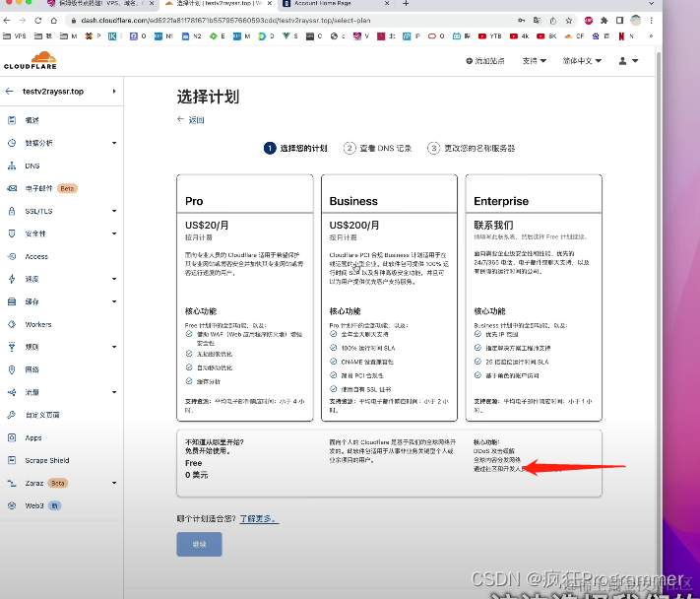Image resolution: width=700 pixels, height=599 pixels.
Task: Open the VPS bookmarks folder
Action: point(15,36)
